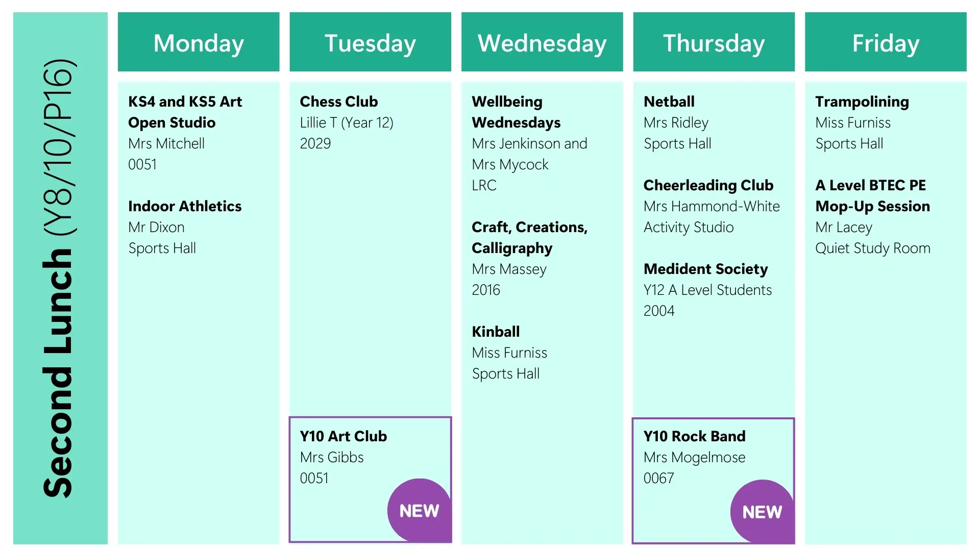The image size is (980, 551).
Task: Switch to the Friday column header
Action: coord(886,42)
